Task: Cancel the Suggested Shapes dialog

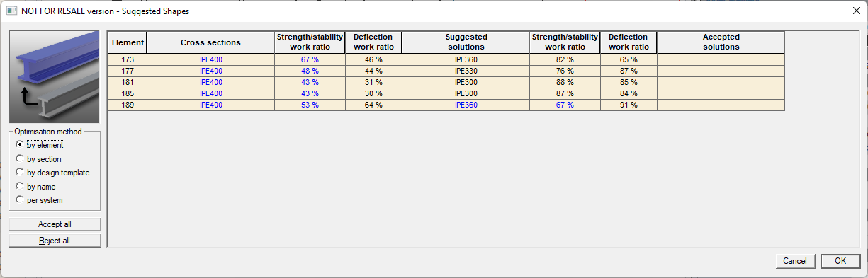Action: tap(795, 261)
